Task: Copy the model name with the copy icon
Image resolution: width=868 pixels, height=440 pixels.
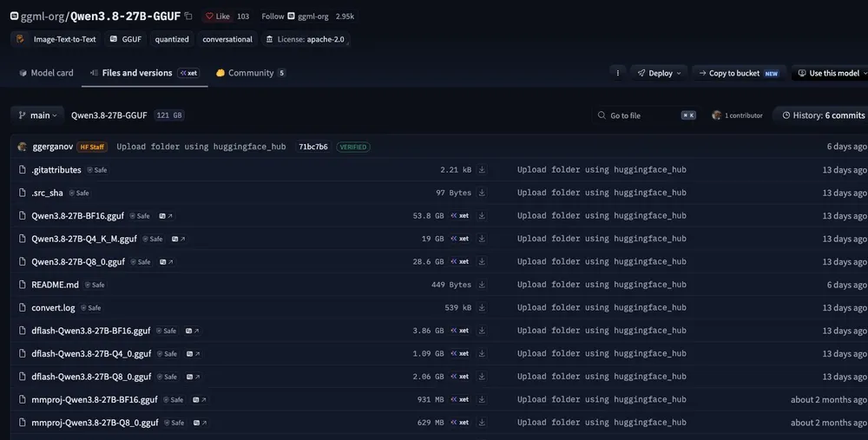Action: [188, 16]
